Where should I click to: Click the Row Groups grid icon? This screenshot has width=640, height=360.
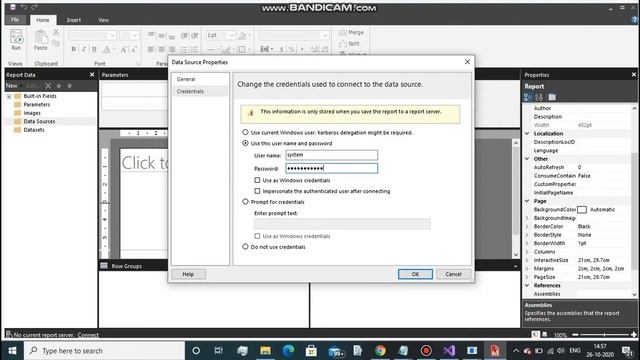pos(104,266)
